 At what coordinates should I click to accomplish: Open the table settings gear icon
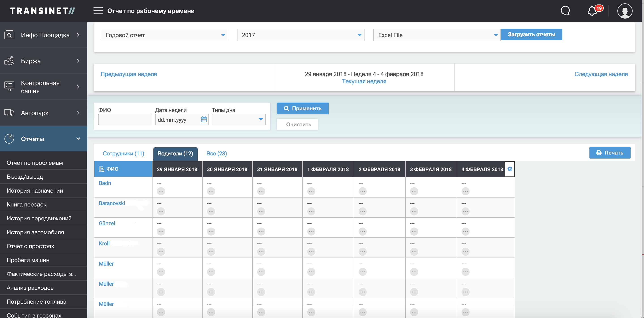pyautogui.click(x=510, y=169)
